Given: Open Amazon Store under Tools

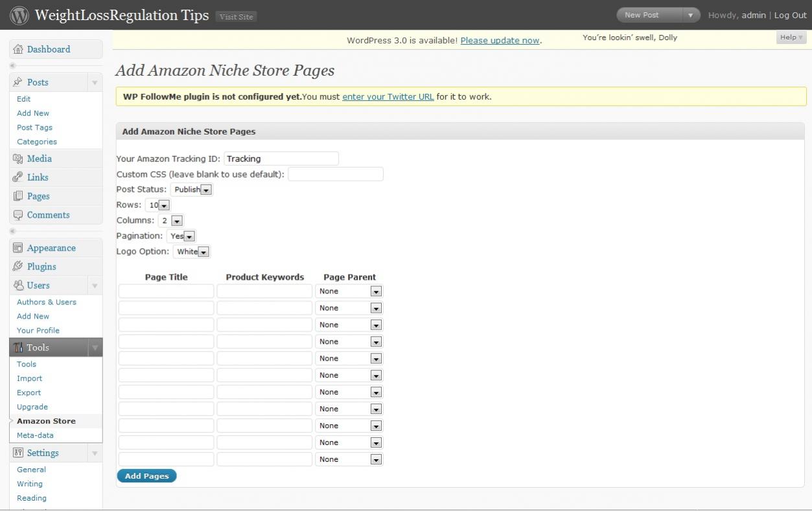Looking at the screenshot, I should pos(46,421).
